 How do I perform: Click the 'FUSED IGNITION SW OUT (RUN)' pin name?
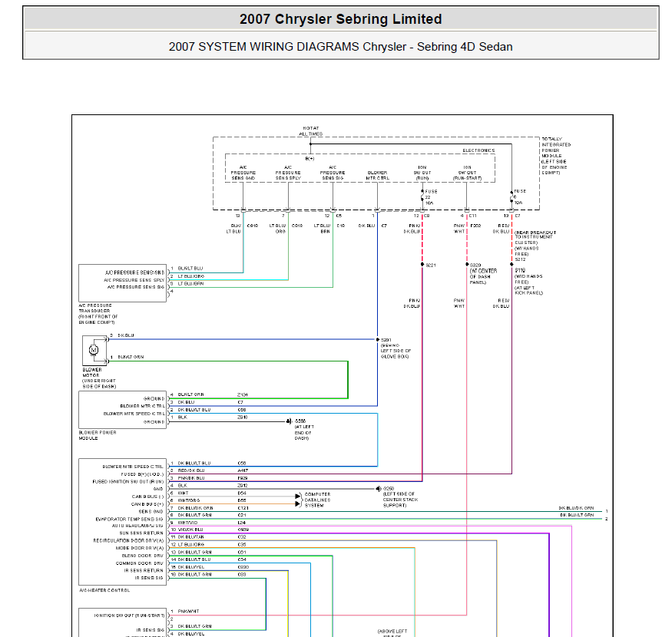(x=128, y=481)
